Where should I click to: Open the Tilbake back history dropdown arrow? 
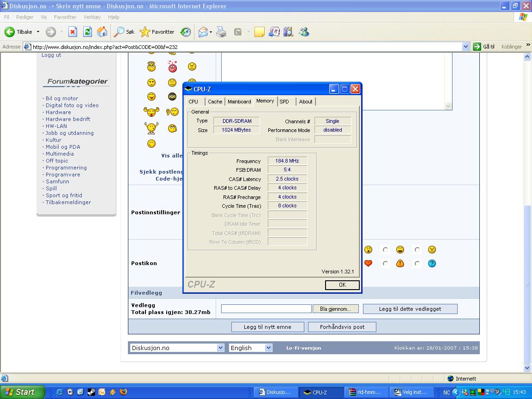[x=38, y=32]
